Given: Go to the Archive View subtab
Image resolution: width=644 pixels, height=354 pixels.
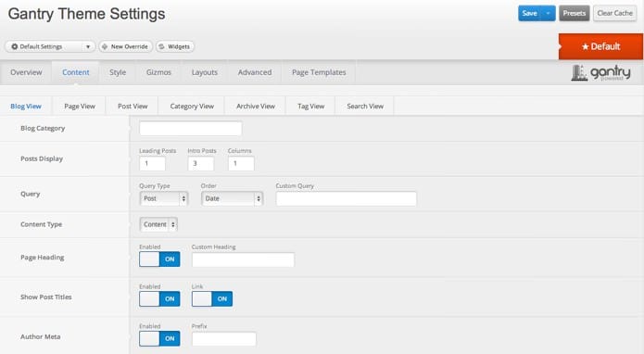Looking at the screenshot, I should coord(256,106).
